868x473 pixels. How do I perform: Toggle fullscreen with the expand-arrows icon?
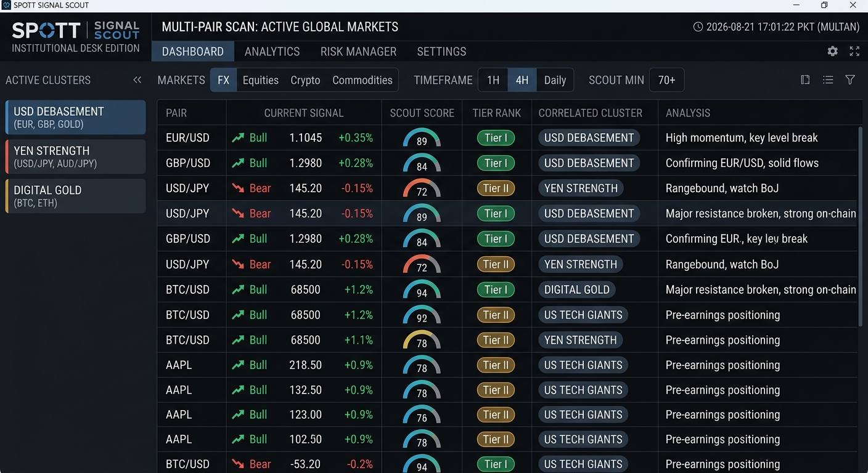click(x=854, y=51)
